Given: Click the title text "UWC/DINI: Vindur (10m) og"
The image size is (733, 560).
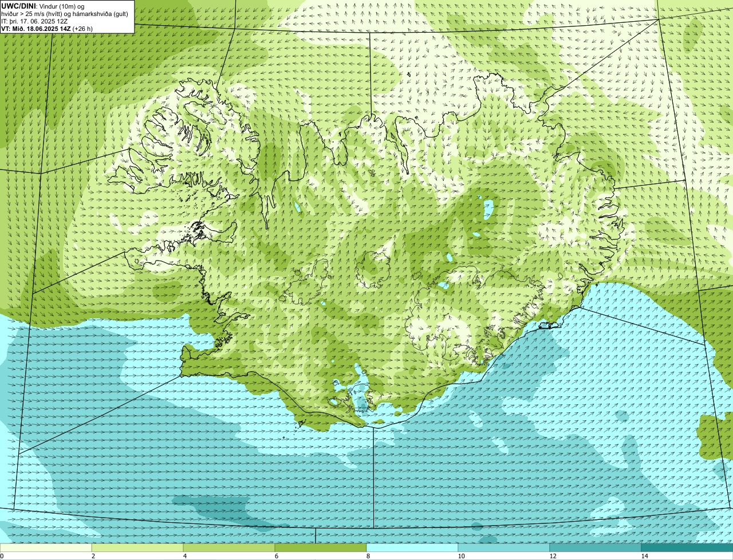Looking at the screenshot, I should (42, 6).
